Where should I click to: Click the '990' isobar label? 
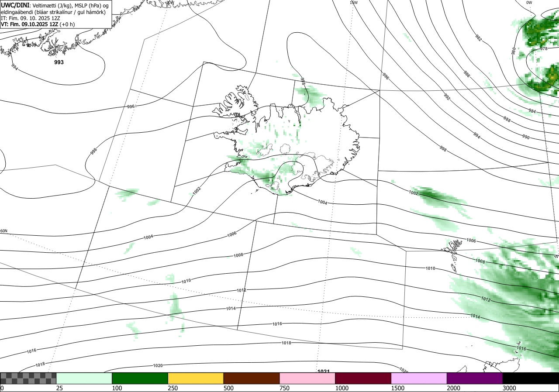[526, 137]
